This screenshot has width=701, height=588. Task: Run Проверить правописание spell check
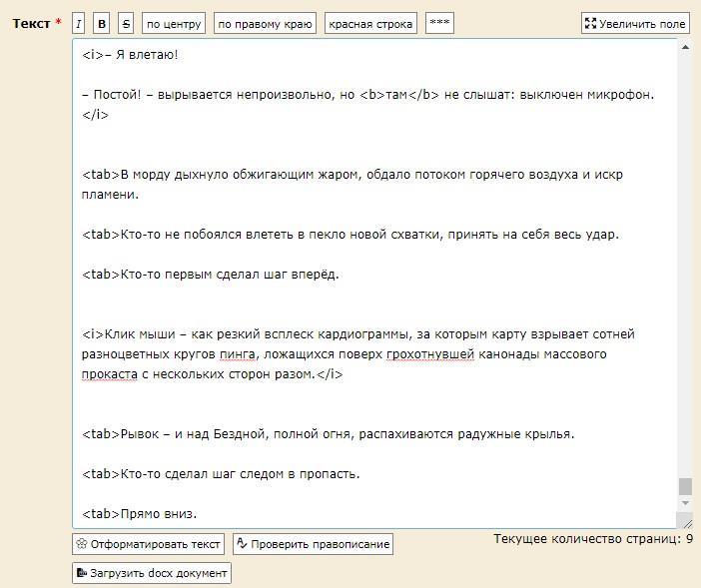coord(313,544)
